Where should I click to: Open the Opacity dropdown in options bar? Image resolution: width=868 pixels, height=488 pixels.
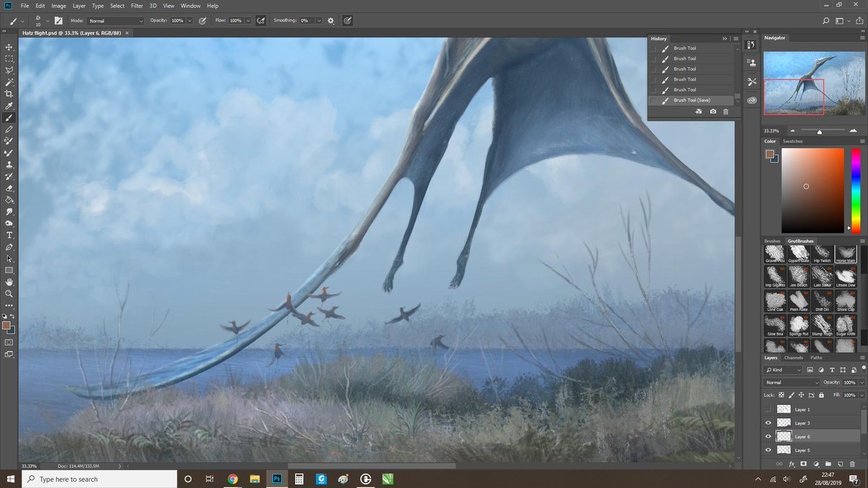click(x=190, y=21)
